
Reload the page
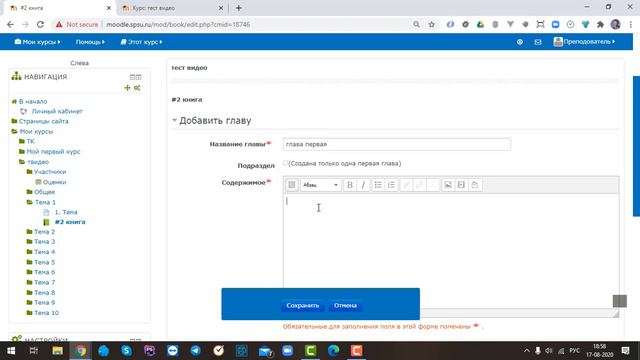pos(40,24)
